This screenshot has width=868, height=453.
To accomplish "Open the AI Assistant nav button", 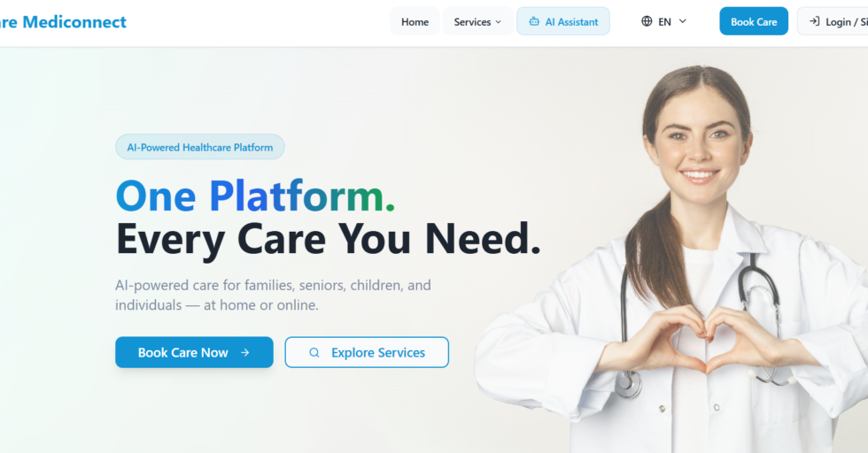I will tap(563, 21).
